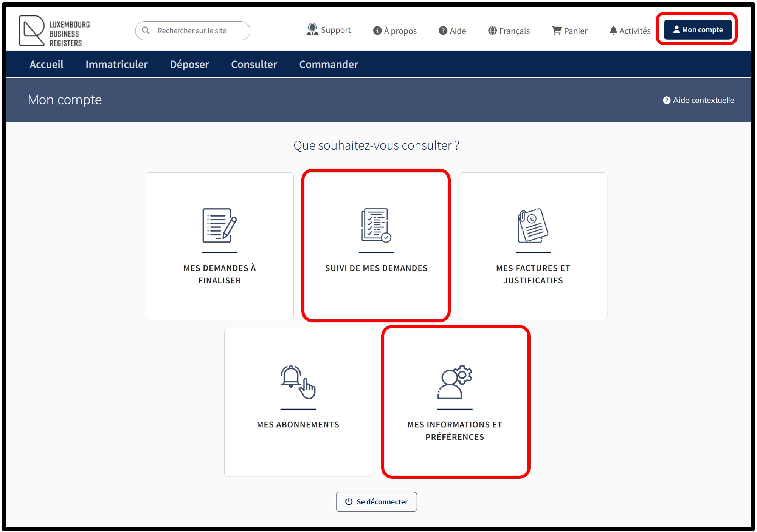Open the Commander navigation menu
This screenshot has height=532, width=757.
click(x=329, y=65)
